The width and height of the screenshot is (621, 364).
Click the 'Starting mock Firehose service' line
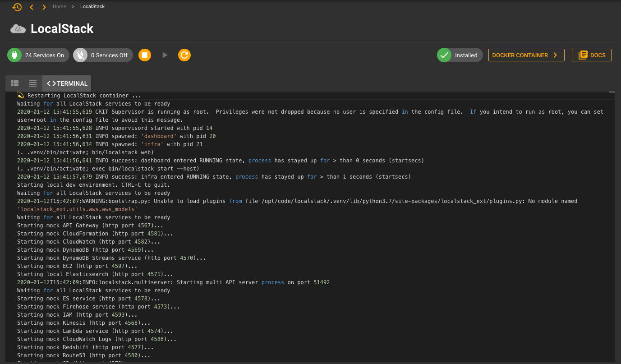pyautogui.click(x=98, y=307)
